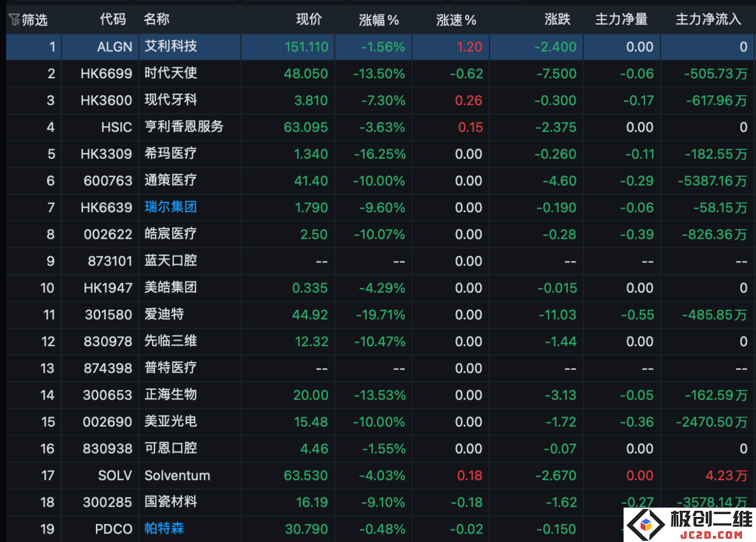Click the 300285 ticker code

pos(108,502)
